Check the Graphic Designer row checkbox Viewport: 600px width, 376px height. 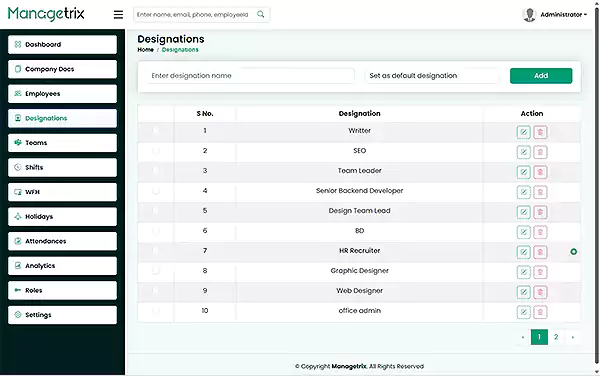coord(155,270)
